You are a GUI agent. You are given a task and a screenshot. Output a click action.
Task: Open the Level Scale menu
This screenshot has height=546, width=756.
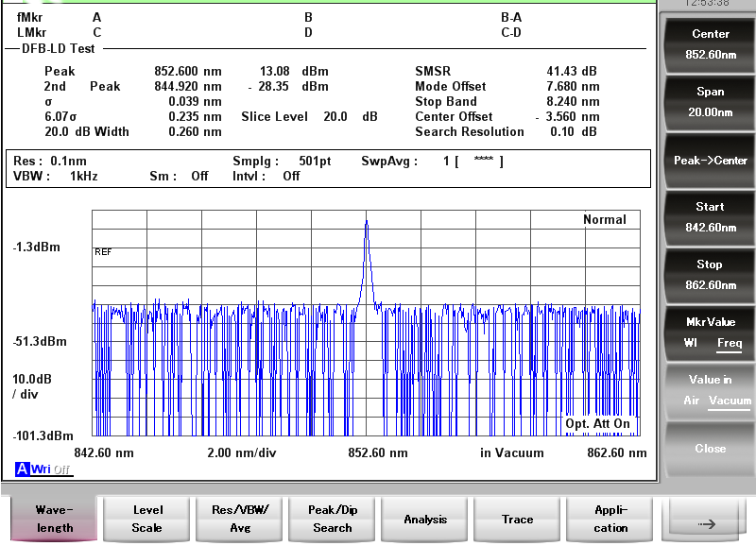147,519
